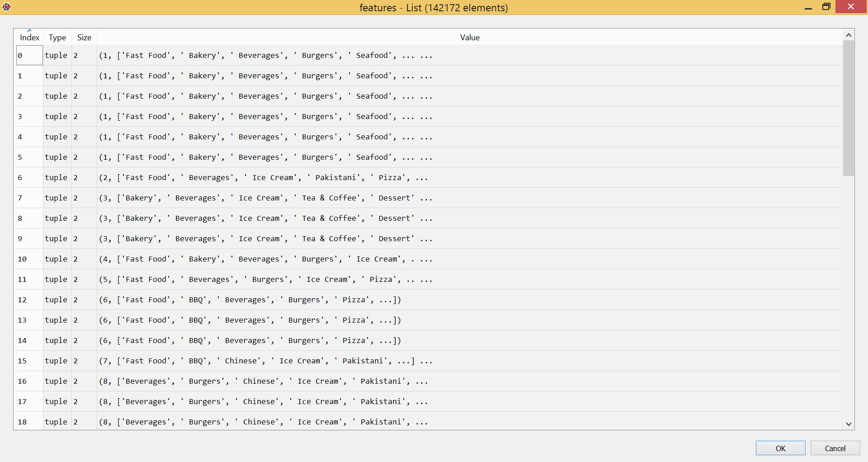Click the type cell in row 10
The height and width of the screenshot is (462, 868).
[x=57, y=259]
